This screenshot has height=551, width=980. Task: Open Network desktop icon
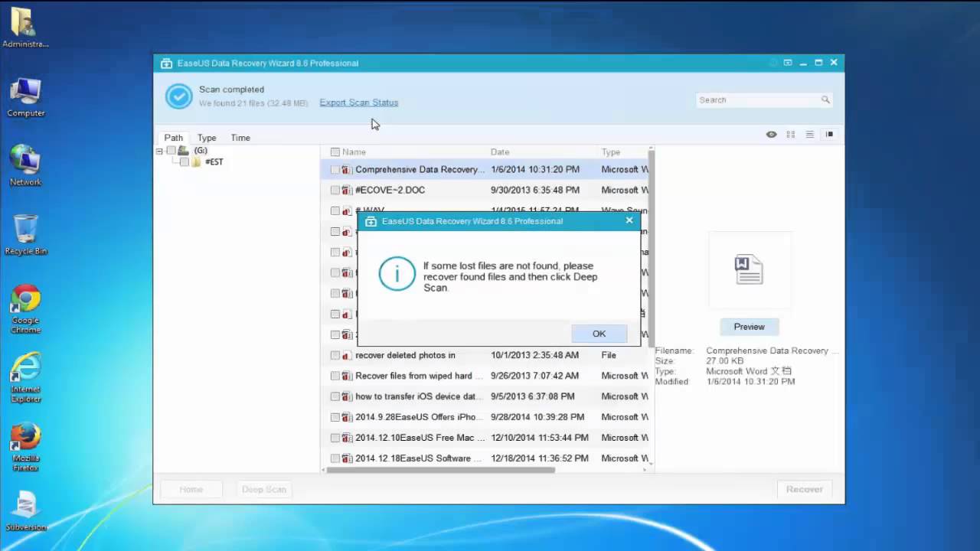26,166
